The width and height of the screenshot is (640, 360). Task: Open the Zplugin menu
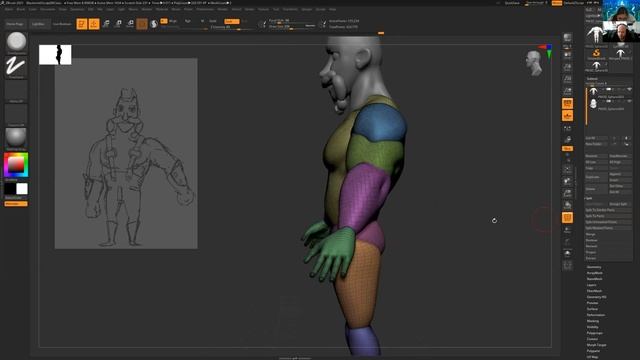(x=307, y=9)
